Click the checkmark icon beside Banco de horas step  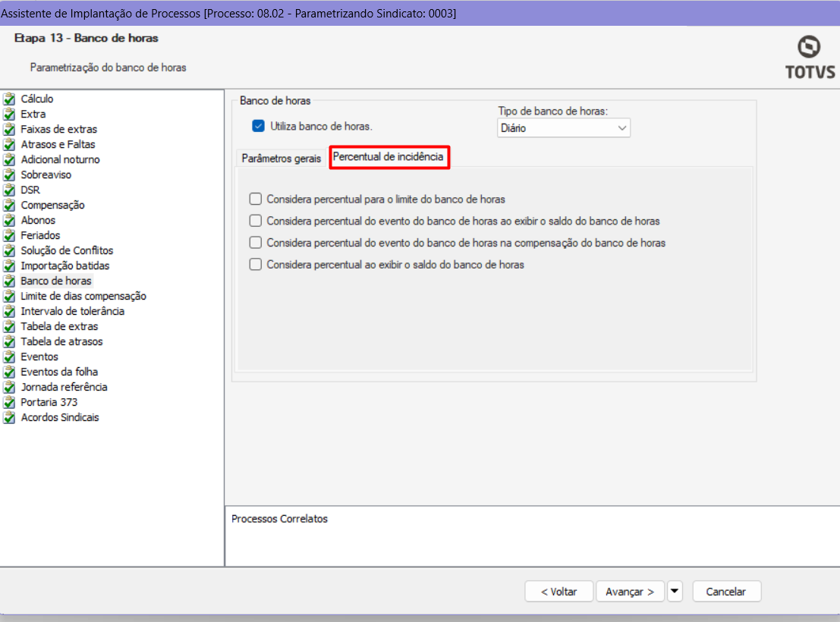[x=9, y=281]
